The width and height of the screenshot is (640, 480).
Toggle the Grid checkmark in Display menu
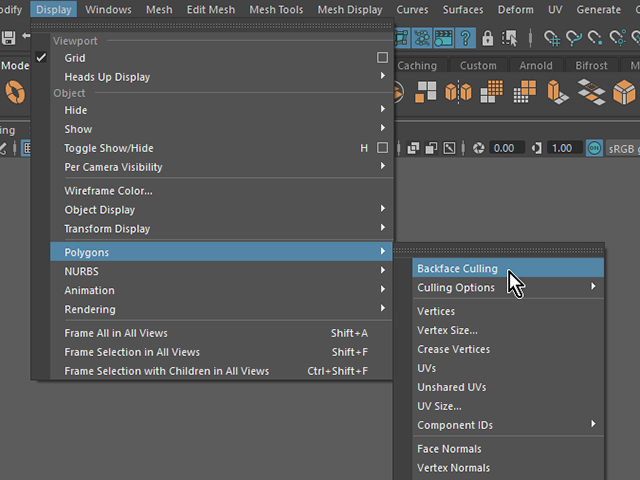[x=41, y=58]
